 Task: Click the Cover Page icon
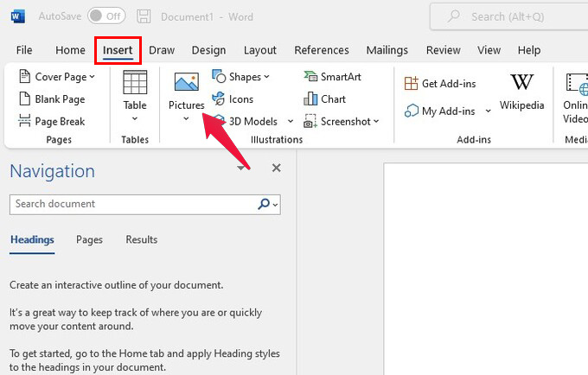pyautogui.click(x=25, y=76)
